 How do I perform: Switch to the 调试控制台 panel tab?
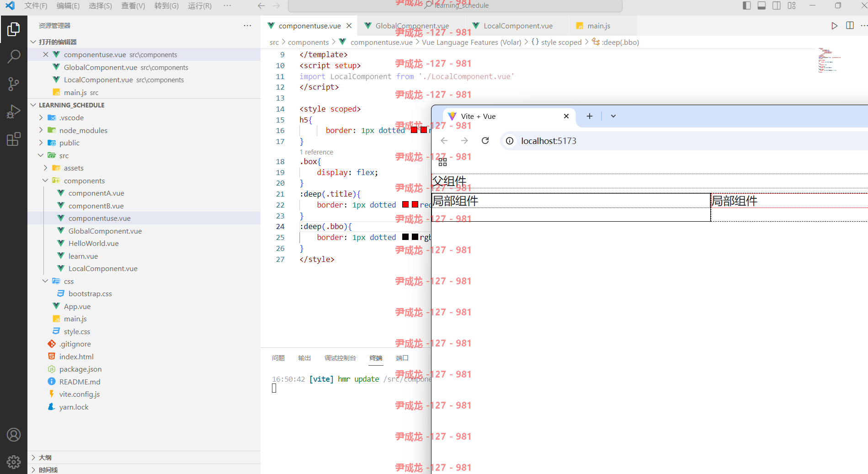pyautogui.click(x=340, y=358)
